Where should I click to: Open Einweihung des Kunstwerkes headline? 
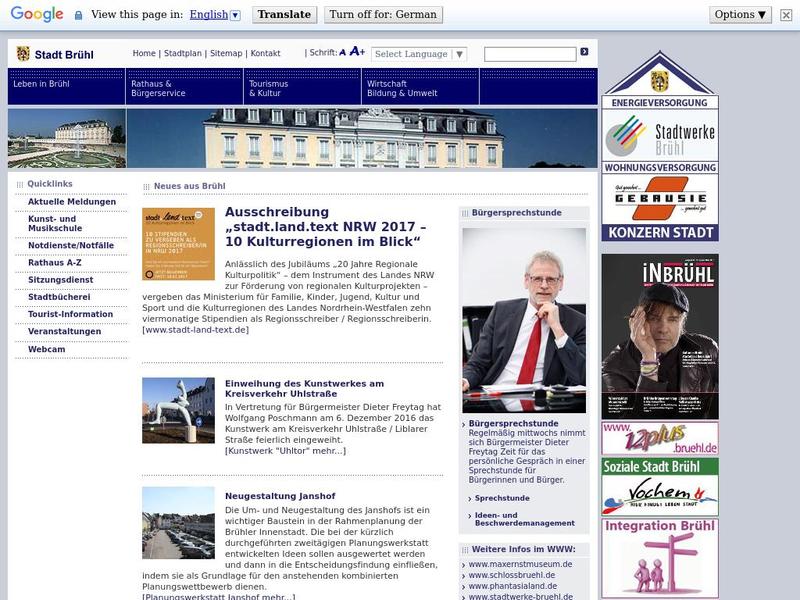(x=304, y=389)
